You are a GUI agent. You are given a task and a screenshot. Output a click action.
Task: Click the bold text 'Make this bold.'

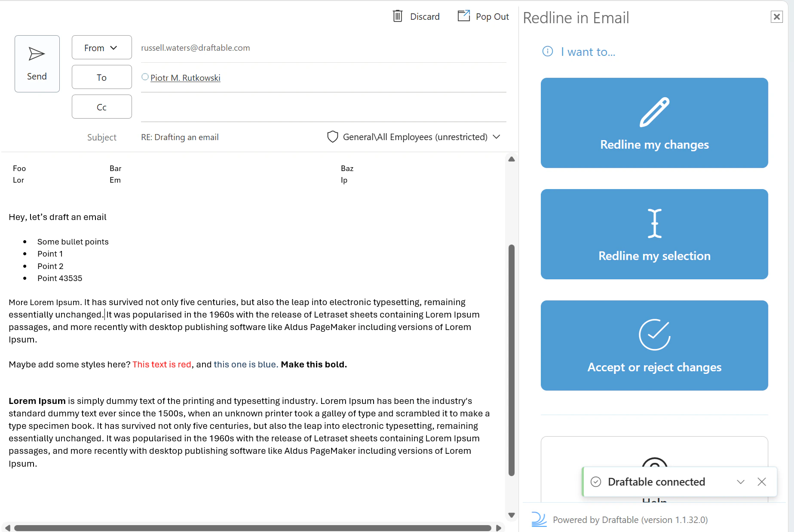314,364
